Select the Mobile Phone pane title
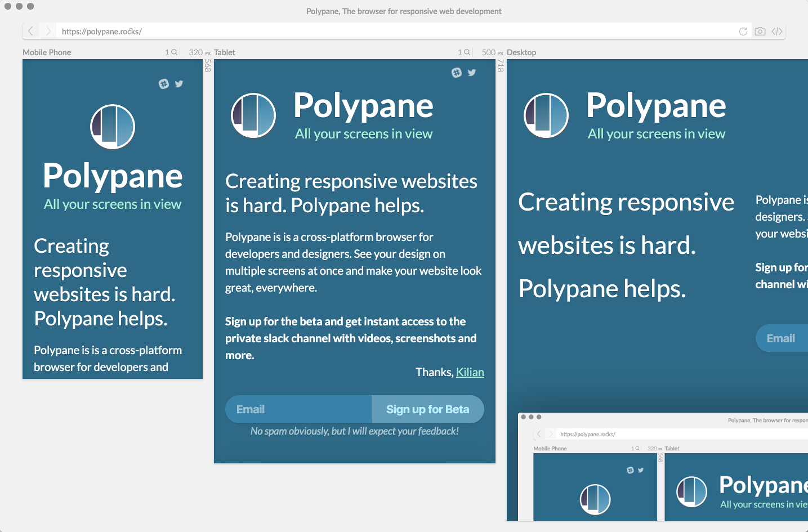The height and width of the screenshot is (532, 808). tap(47, 52)
